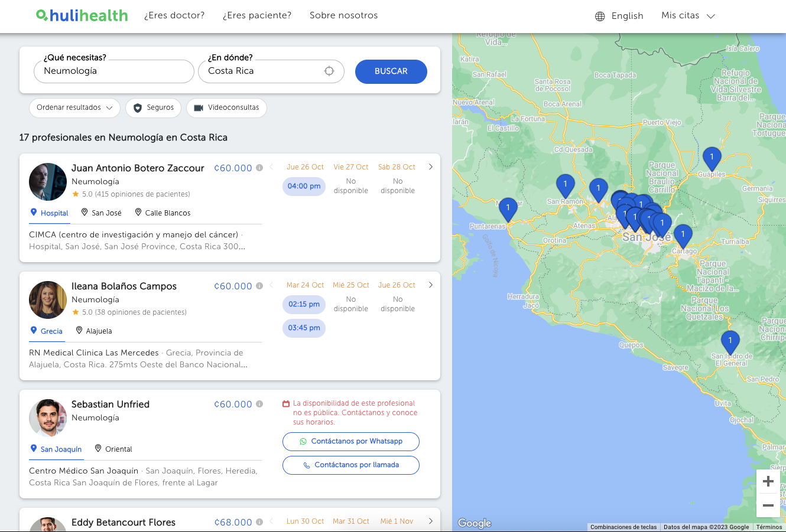The image size is (786, 532).
Task: Open Ileana Bolaños Campos's profile photo
Action: tap(48, 300)
